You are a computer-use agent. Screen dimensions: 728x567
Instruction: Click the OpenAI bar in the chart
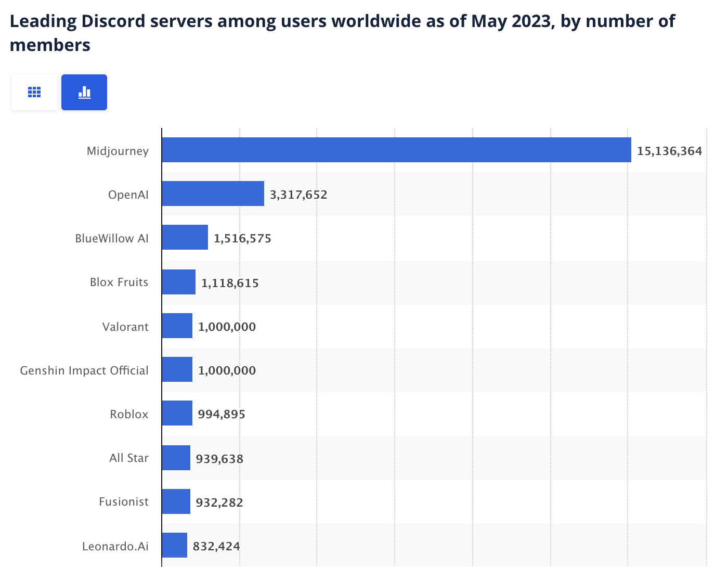pyautogui.click(x=213, y=194)
